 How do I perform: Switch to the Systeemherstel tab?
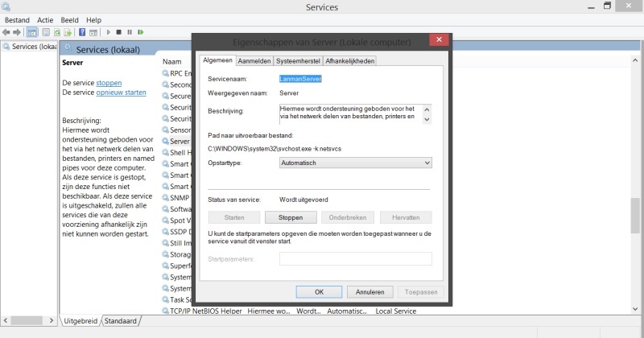click(298, 61)
